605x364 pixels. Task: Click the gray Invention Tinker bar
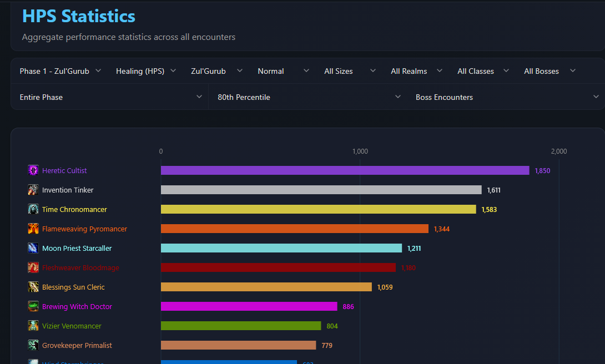pyautogui.click(x=321, y=190)
